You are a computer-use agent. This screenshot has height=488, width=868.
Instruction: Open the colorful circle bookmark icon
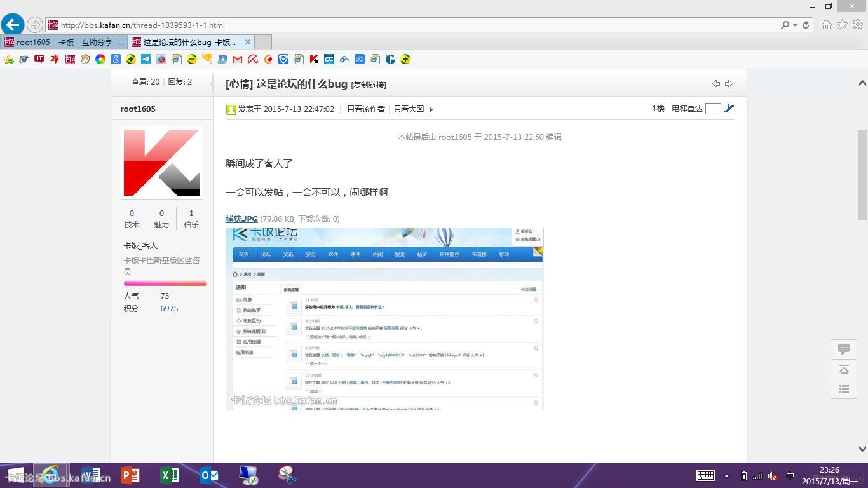pyautogui.click(x=100, y=59)
